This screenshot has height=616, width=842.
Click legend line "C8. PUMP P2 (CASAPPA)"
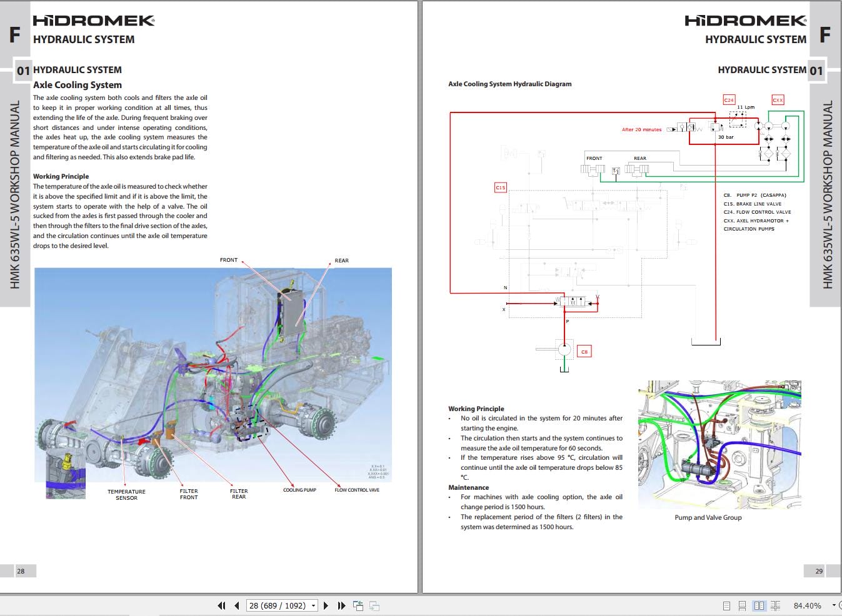click(755, 196)
